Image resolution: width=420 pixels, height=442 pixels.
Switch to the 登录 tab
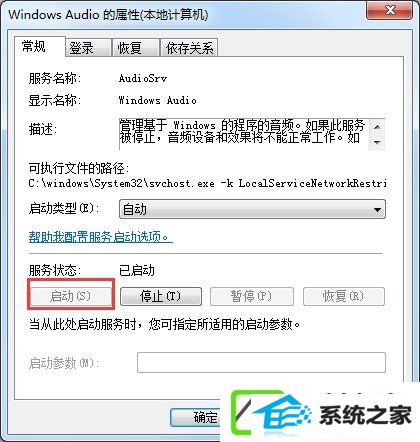88,48
